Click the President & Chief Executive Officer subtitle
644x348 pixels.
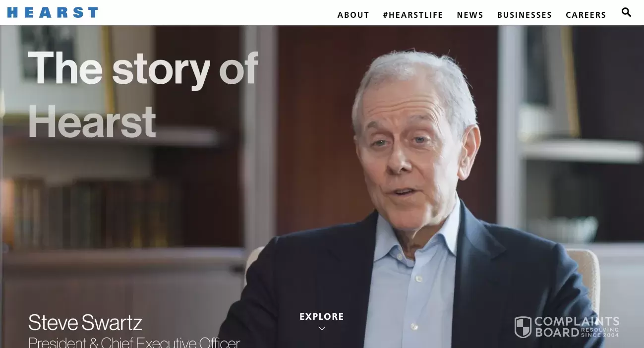pyautogui.click(x=134, y=342)
